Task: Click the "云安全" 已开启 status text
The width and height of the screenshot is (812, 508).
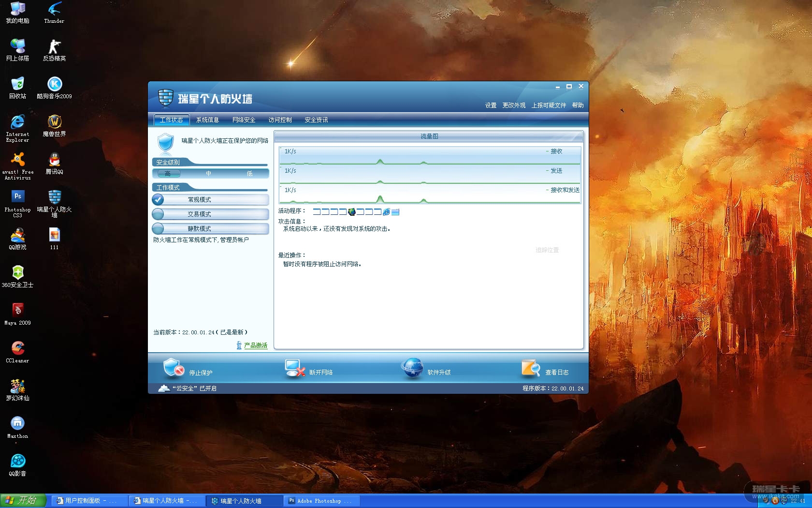Action: pos(194,388)
